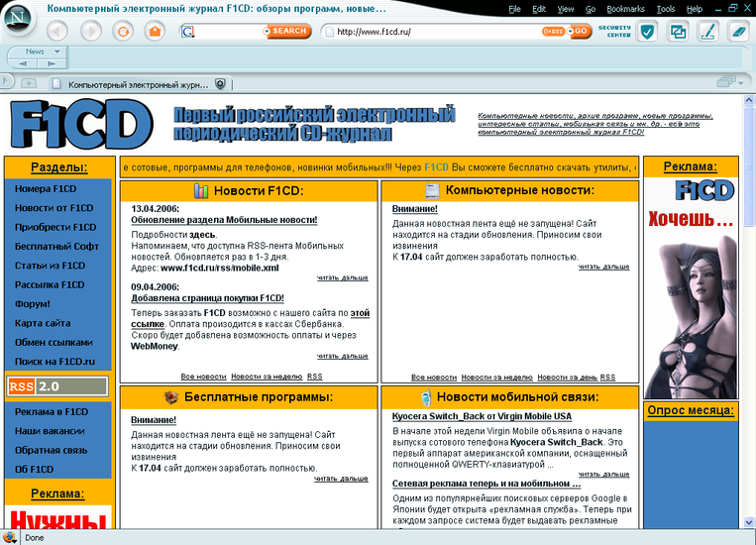Open the Tools menu
Image resolution: width=756 pixels, height=545 pixels.
click(666, 9)
